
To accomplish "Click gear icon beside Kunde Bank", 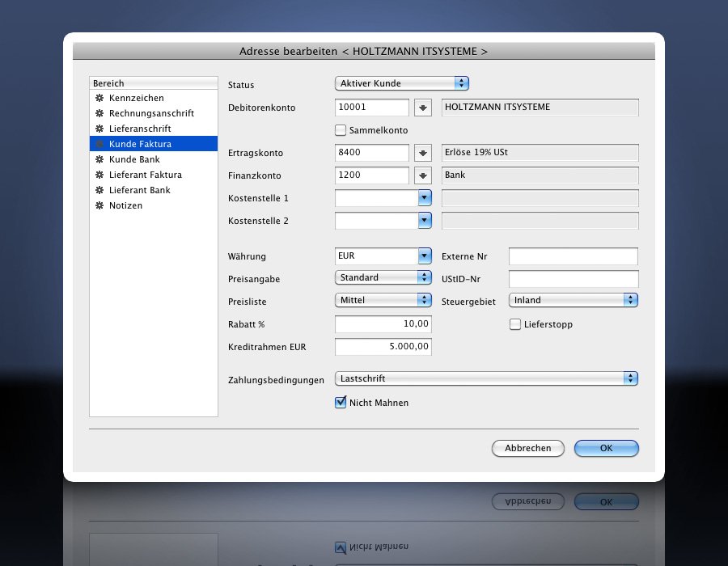I will [x=99, y=159].
